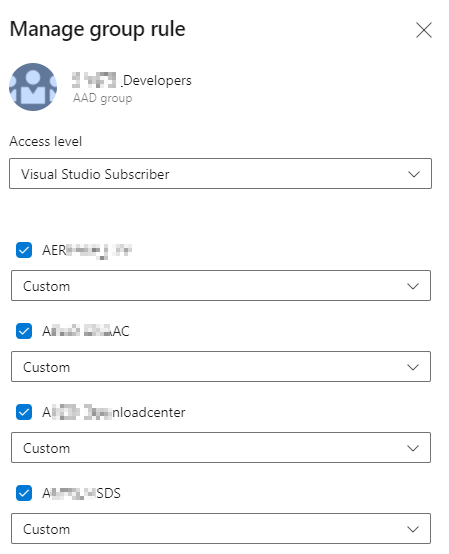Image resolution: width=449 pixels, height=554 pixels.
Task: Uncheck the project checkbox ending with AC
Action: tap(24, 331)
